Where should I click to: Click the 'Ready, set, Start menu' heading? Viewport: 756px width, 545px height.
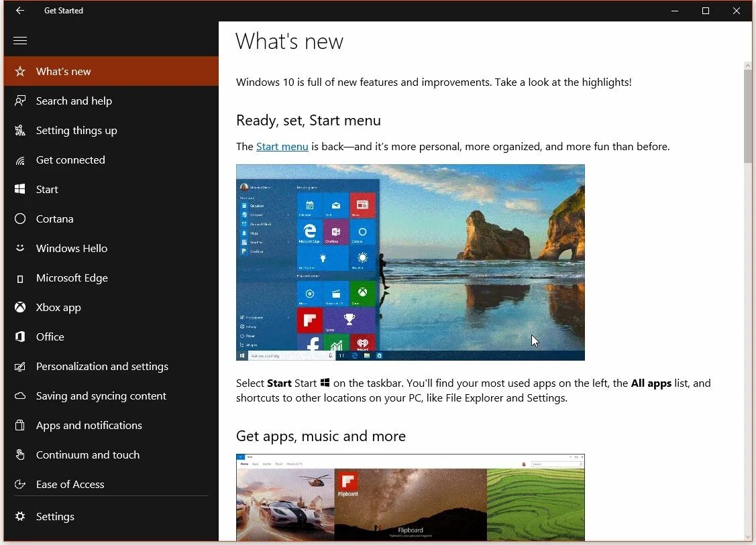(308, 121)
